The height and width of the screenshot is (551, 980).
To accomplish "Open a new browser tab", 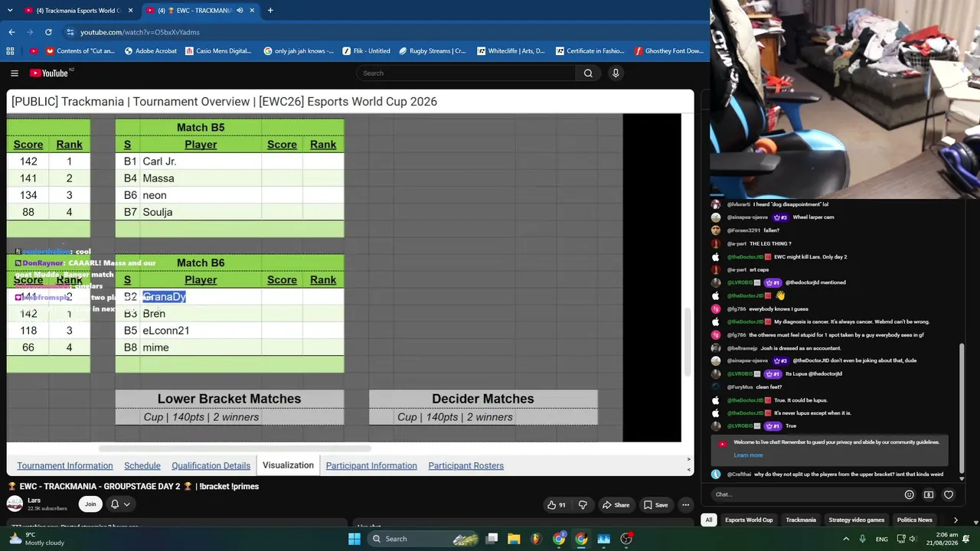I will point(270,11).
